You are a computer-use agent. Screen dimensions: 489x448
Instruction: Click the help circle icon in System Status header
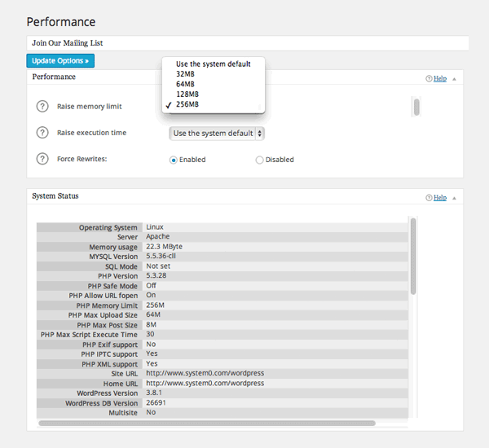coord(429,198)
